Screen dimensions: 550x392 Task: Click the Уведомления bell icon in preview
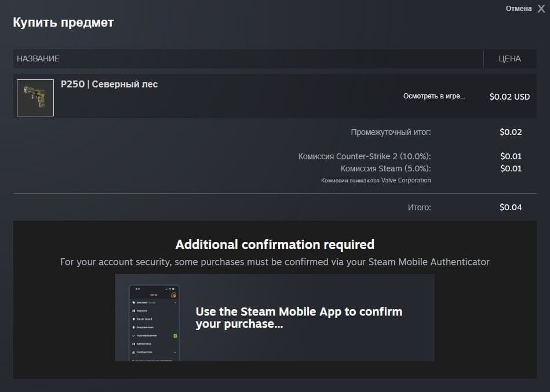point(134,327)
